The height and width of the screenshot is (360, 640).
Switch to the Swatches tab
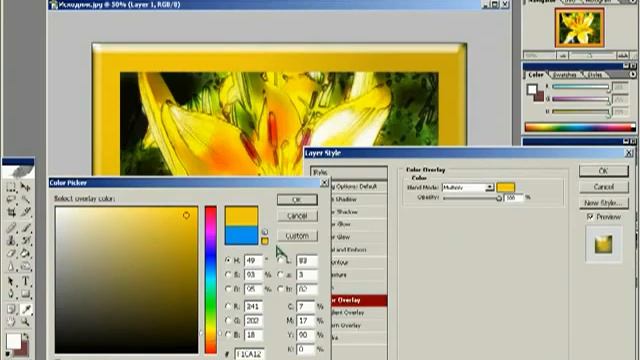564,75
